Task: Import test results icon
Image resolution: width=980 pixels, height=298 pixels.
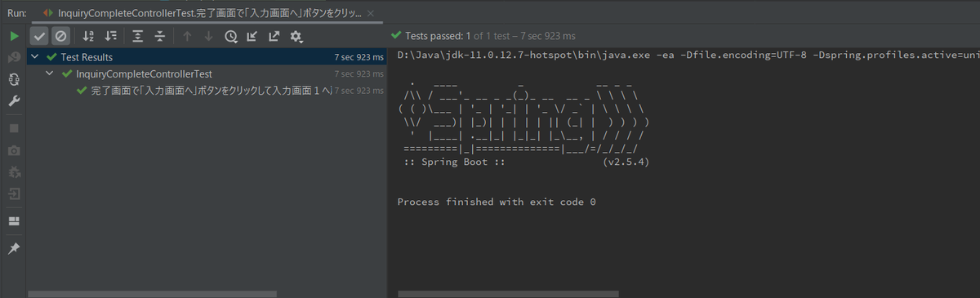Action: (x=252, y=36)
